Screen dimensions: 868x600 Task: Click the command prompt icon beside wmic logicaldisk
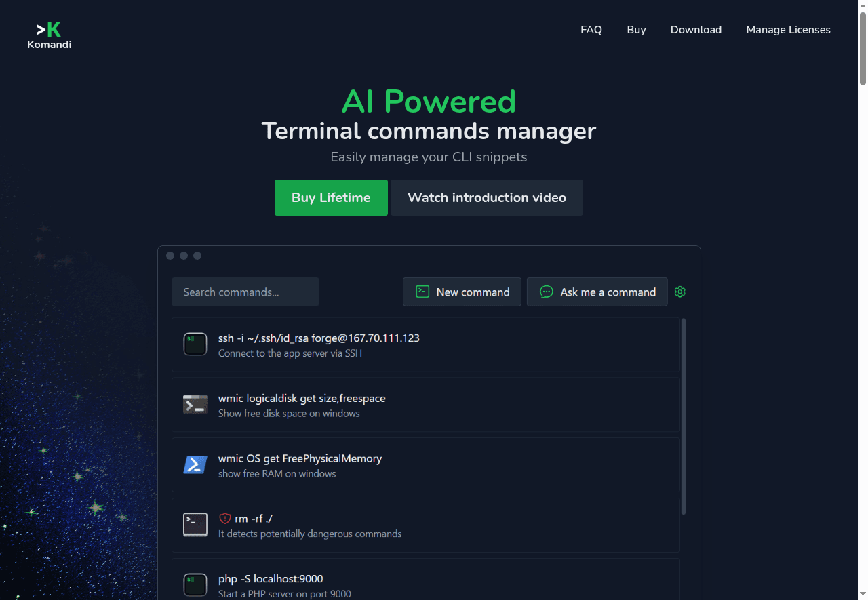pyautogui.click(x=195, y=405)
